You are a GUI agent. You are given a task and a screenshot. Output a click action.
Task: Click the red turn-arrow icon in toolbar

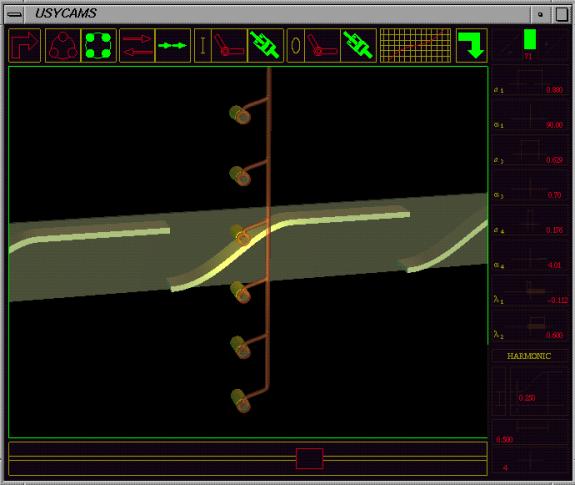click(25, 45)
